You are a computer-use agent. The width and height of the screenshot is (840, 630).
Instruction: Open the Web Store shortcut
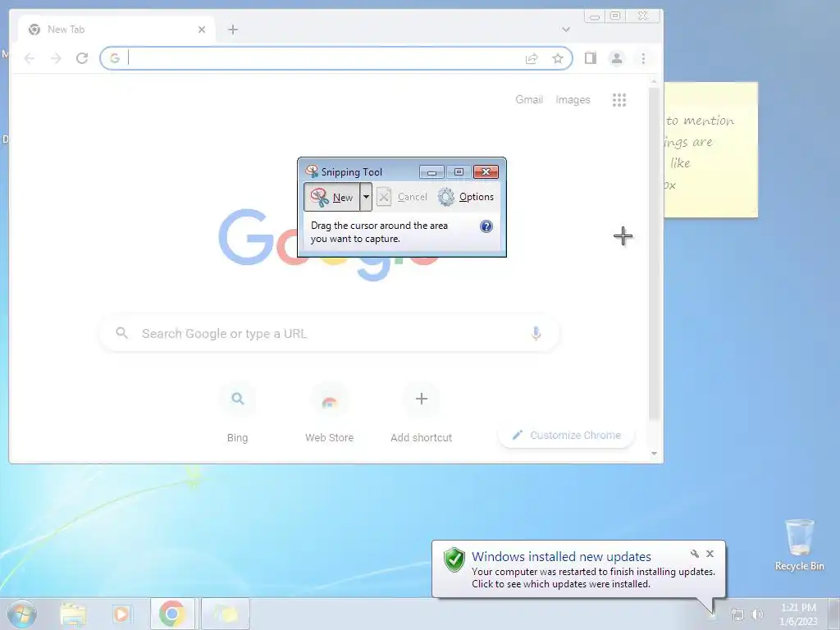click(330, 413)
